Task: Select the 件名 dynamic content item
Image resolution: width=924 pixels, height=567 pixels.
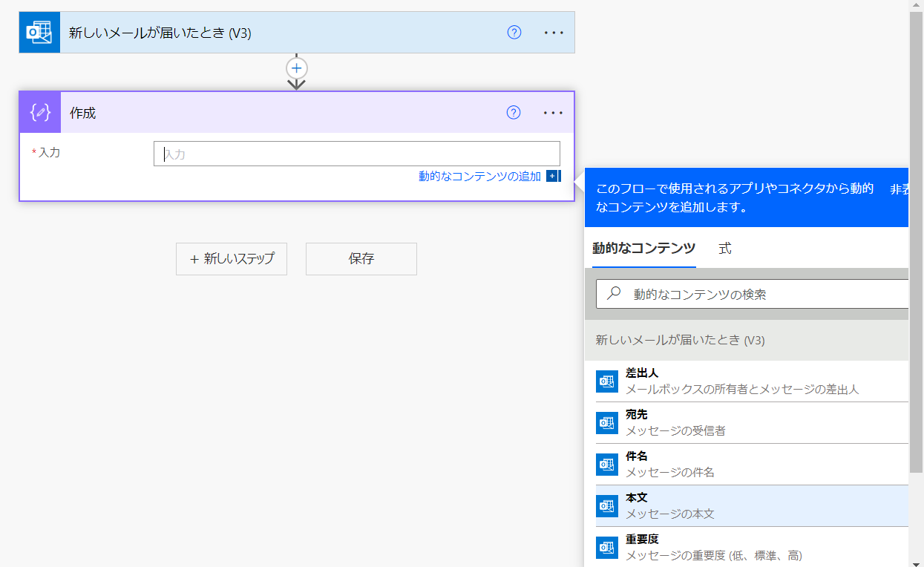Action: coord(752,465)
